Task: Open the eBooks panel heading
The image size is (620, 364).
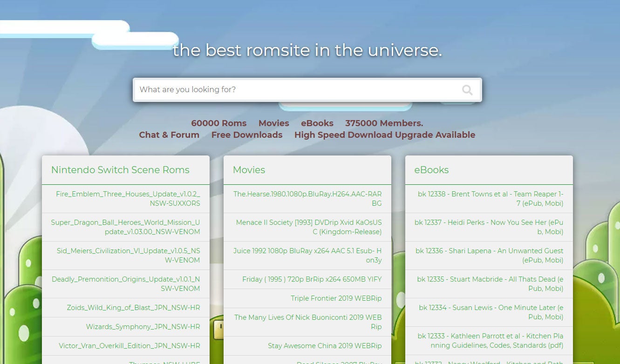Action: click(x=431, y=170)
